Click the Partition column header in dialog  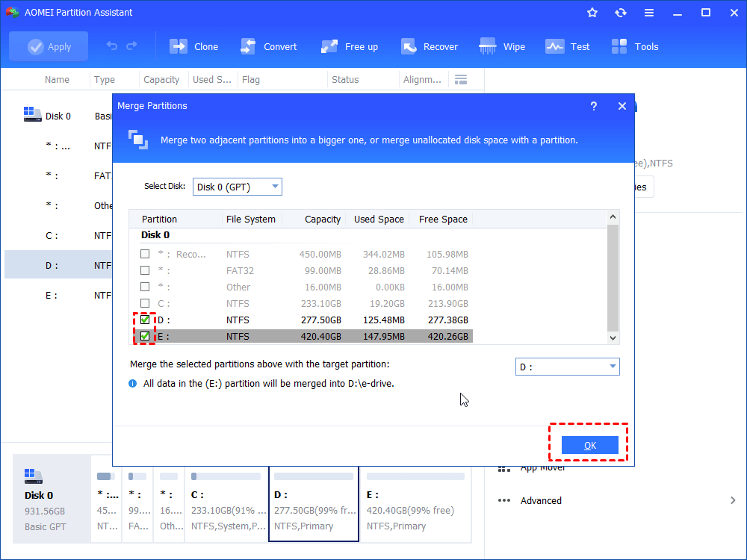[159, 219]
